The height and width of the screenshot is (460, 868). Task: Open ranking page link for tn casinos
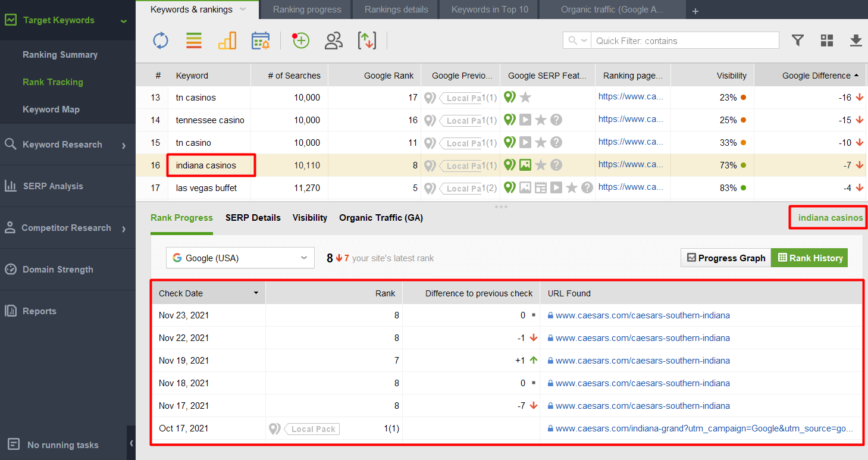click(631, 96)
